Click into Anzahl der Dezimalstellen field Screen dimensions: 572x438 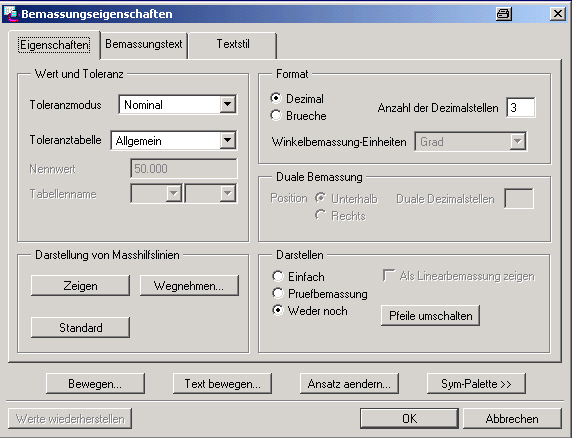click(x=521, y=108)
